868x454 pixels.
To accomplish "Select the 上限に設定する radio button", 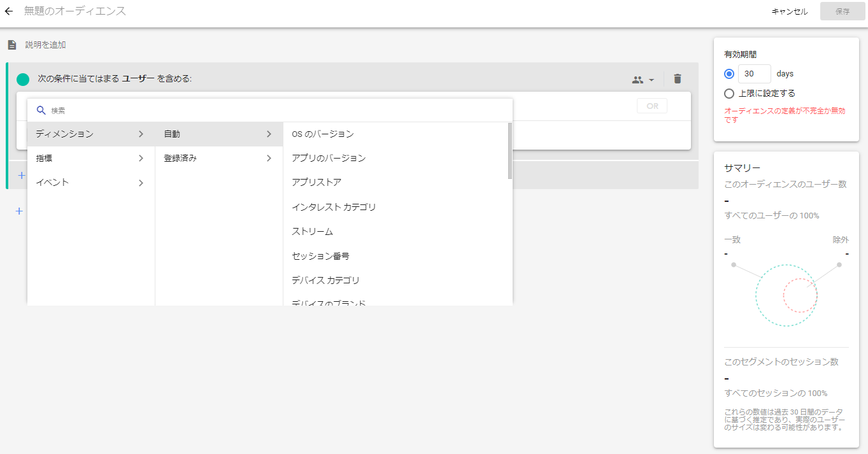I will tap(729, 94).
